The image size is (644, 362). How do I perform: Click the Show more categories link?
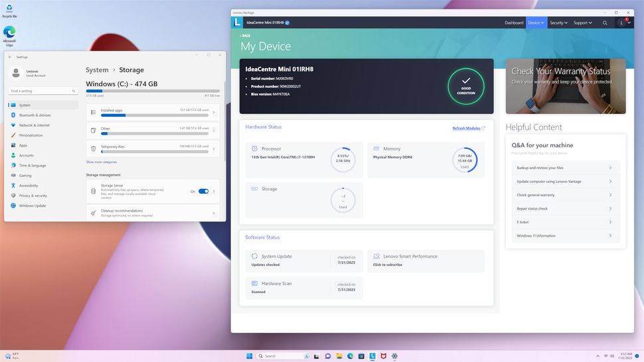coord(101,162)
